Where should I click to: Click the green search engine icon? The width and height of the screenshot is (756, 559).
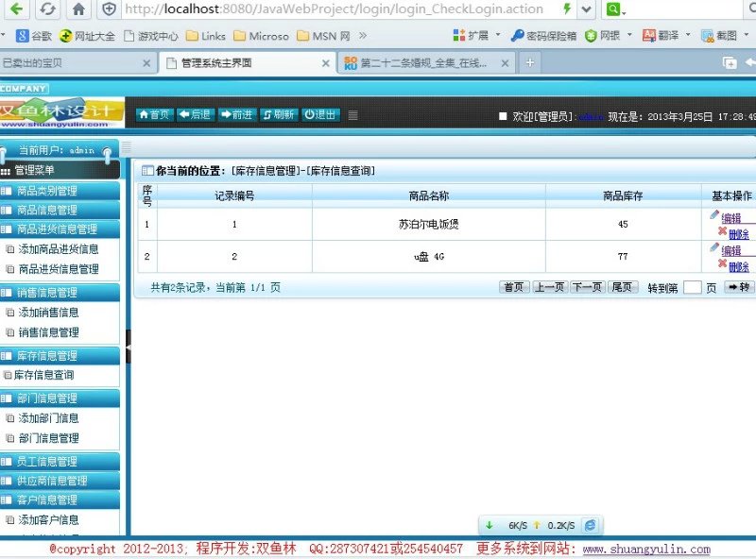coord(613,8)
